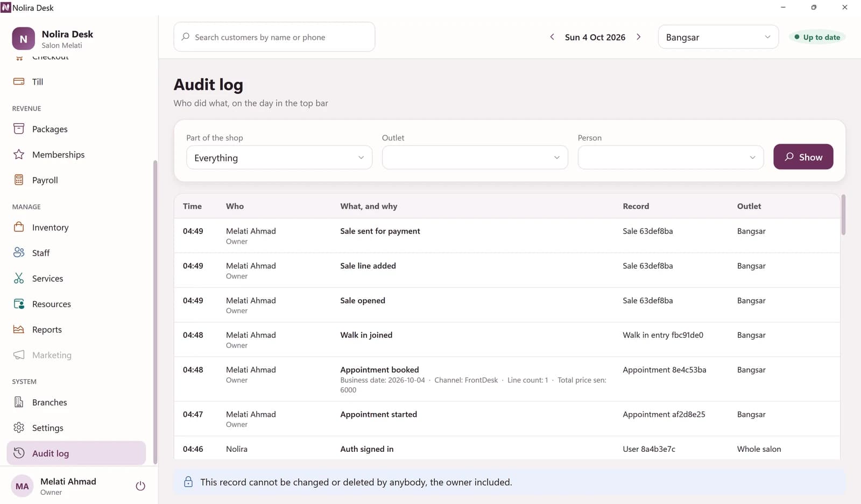
Task: Click the Branches building icon
Action: coord(19,402)
